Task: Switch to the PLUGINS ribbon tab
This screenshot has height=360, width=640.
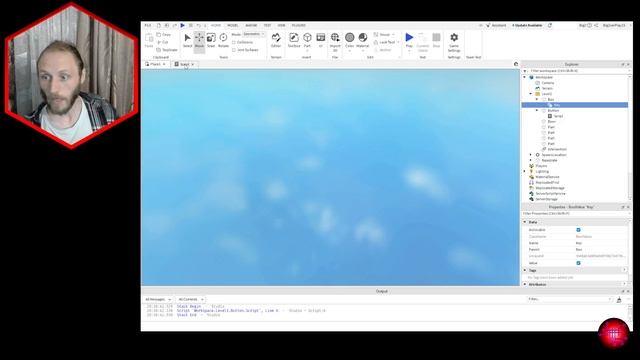Action: (298, 25)
